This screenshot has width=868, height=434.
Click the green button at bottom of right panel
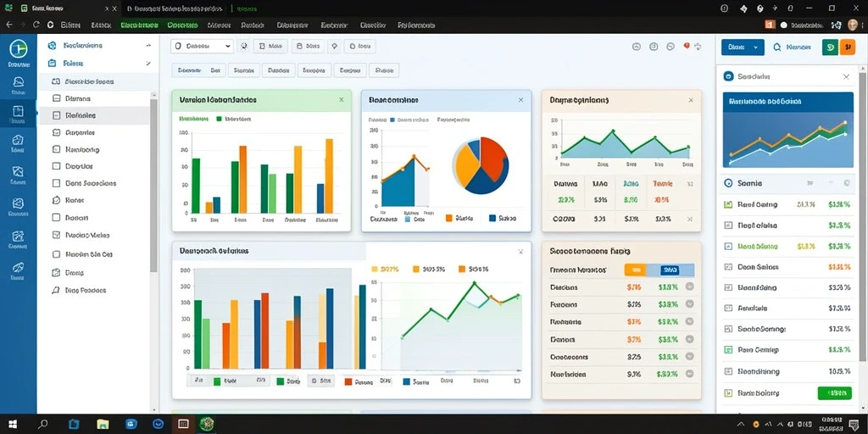(x=834, y=393)
